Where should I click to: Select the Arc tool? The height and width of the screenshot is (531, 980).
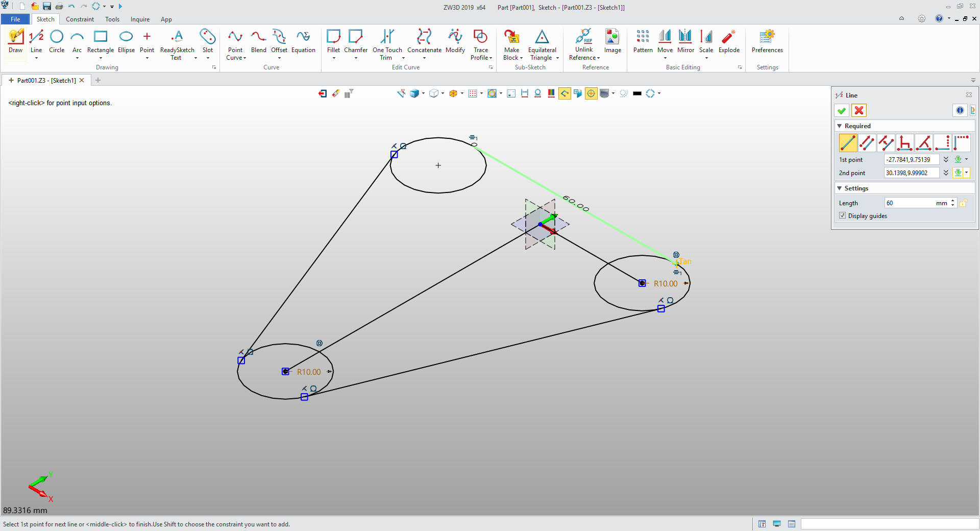pyautogui.click(x=77, y=42)
